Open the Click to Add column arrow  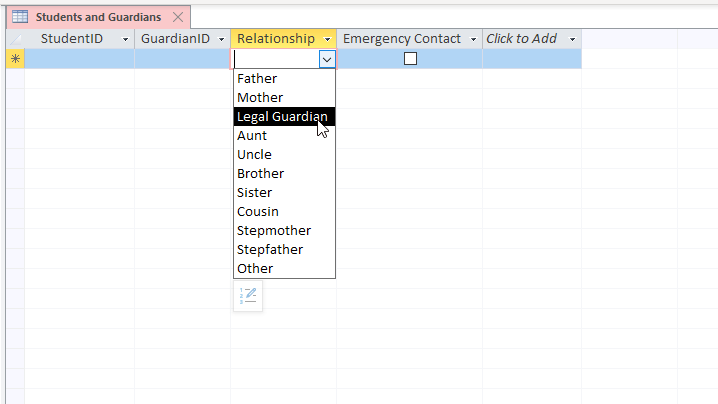572,39
